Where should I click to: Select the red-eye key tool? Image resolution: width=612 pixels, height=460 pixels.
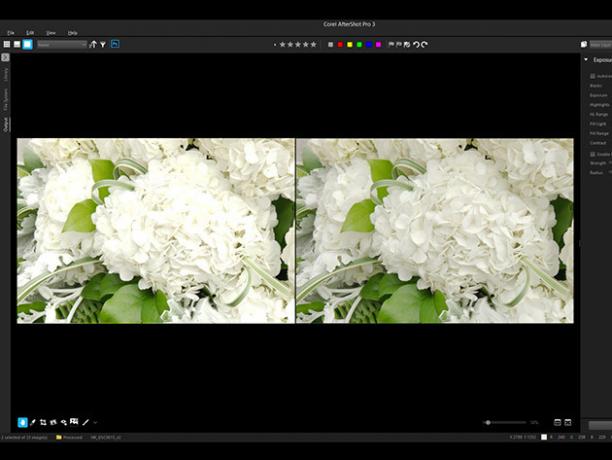(x=64, y=422)
